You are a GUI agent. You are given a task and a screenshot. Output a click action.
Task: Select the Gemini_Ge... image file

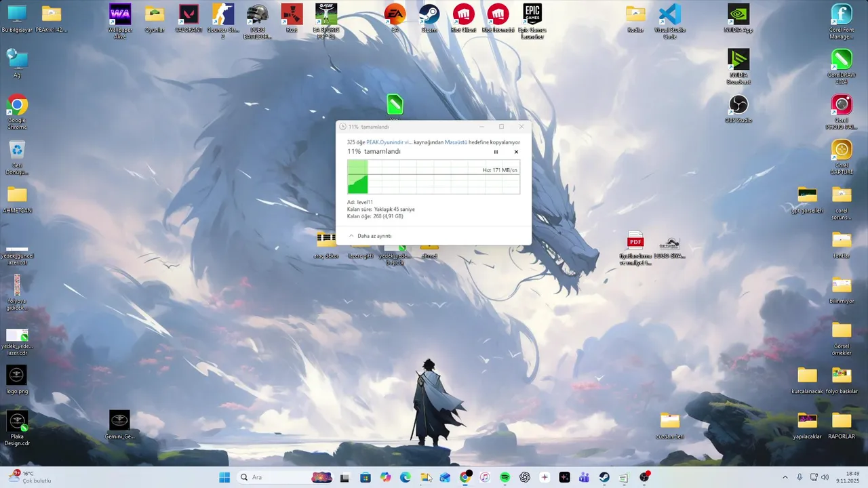point(120,425)
